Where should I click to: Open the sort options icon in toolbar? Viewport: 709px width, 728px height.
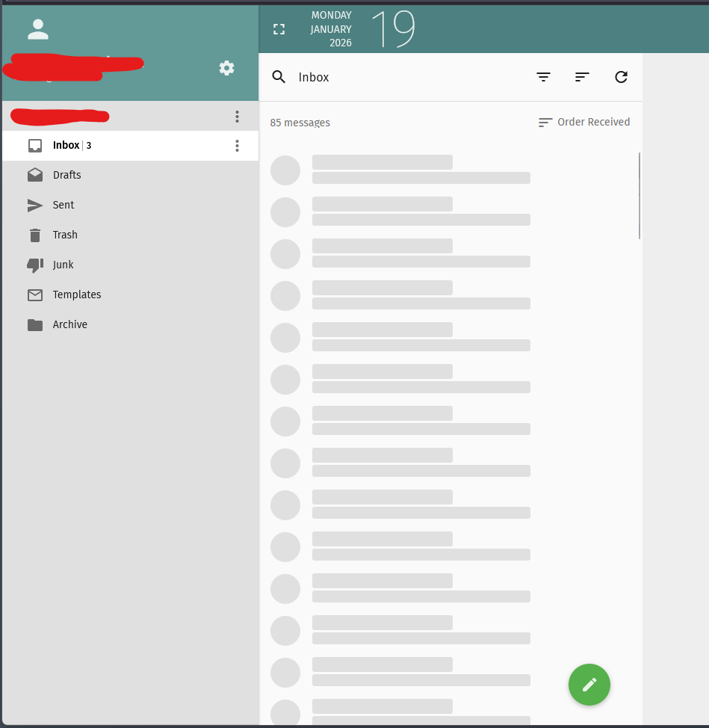tap(582, 76)
